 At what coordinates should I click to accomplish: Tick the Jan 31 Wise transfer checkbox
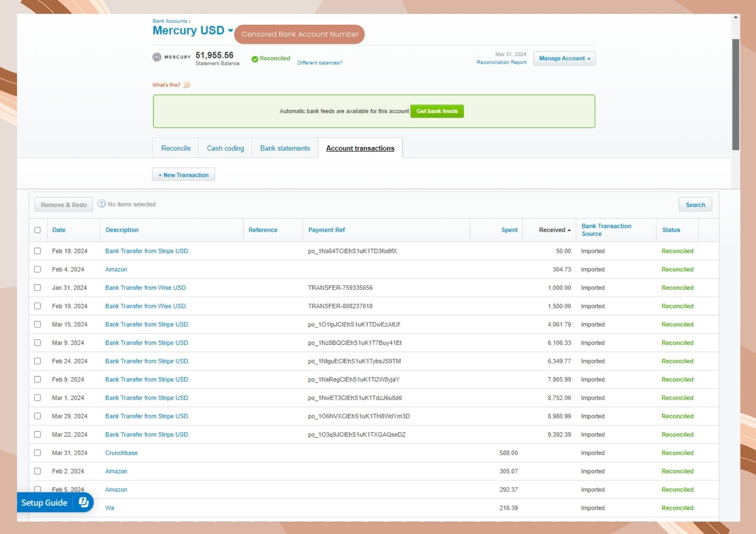coord(37,288)
